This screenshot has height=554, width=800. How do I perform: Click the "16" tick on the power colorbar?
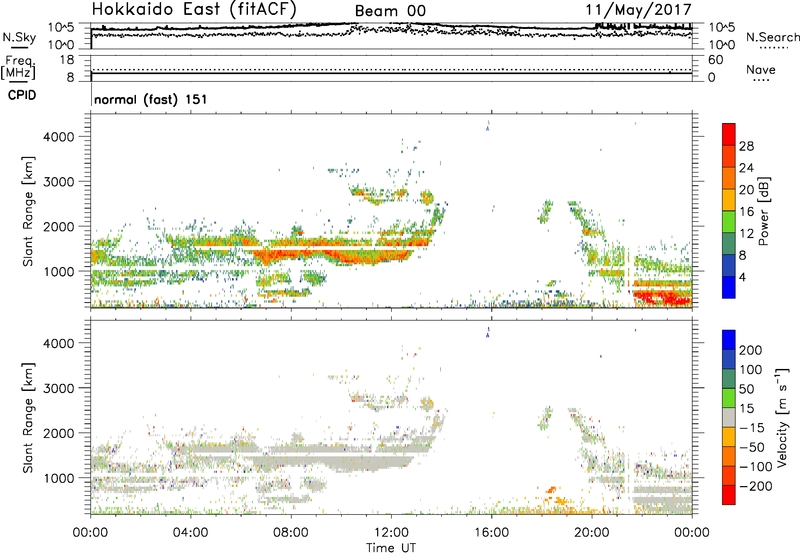746,212
